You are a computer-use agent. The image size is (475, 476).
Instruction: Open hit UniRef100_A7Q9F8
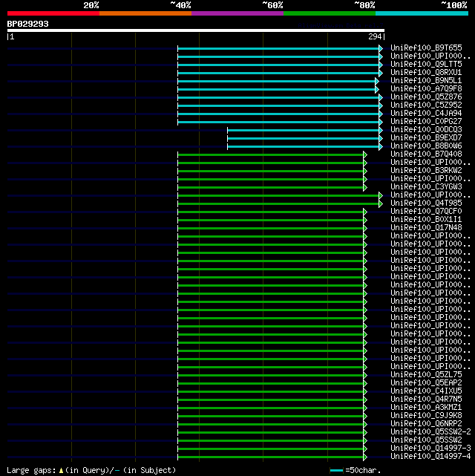(x=426, y=88)
